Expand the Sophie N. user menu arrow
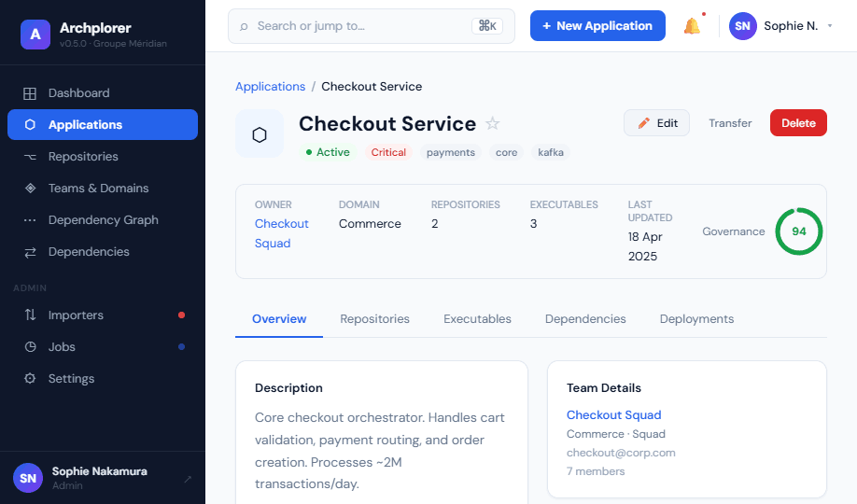Screen dimensions: 857x504 pyautogui.click(x=830, y=26)
